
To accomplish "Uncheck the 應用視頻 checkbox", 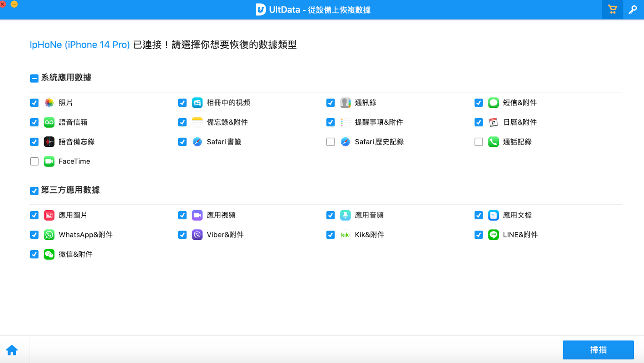I will (182, 215).
